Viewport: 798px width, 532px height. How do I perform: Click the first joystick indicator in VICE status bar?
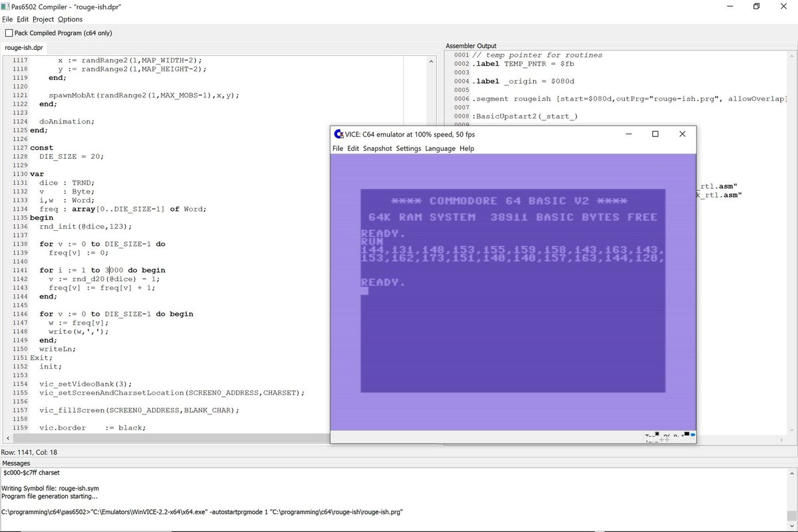tap(662, 438)
